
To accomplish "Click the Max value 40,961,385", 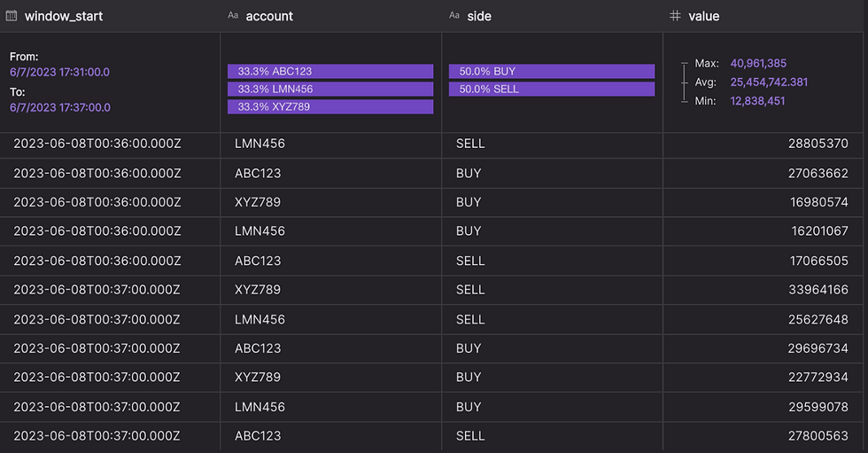I will [x=758, y=63].
